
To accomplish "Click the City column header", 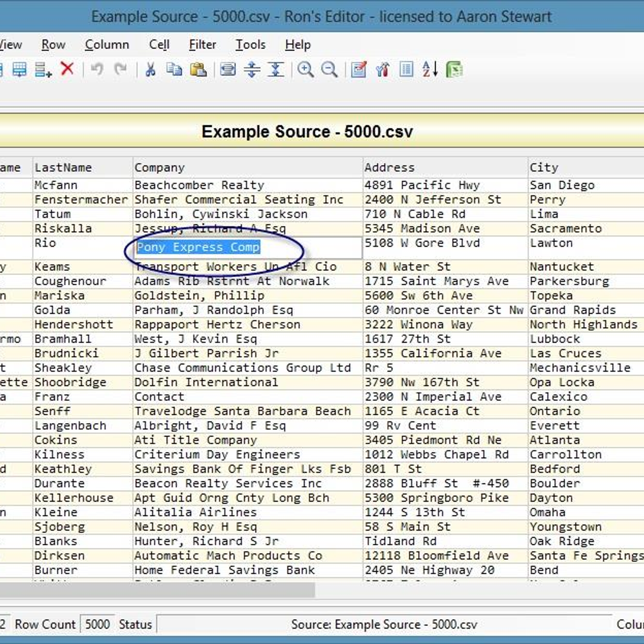I will click(x=586, y=167).
